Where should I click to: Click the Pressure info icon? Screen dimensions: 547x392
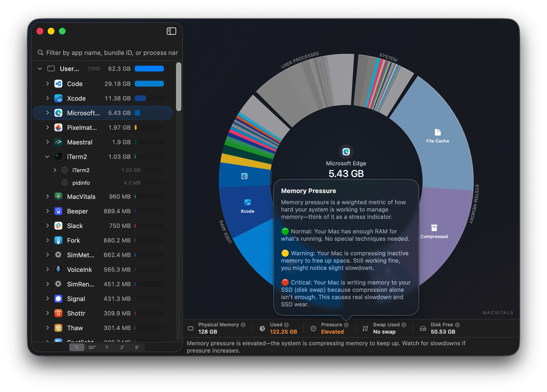click(x=346, y=325)
